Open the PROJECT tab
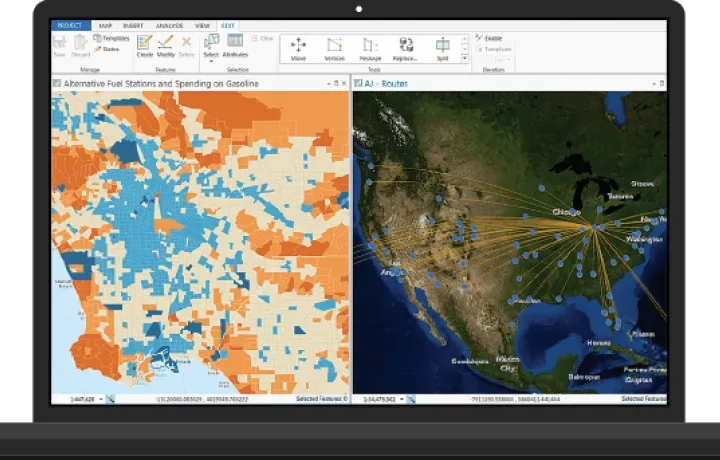The image size is (720, 460). pyautogui.click(x=70, y=25)
